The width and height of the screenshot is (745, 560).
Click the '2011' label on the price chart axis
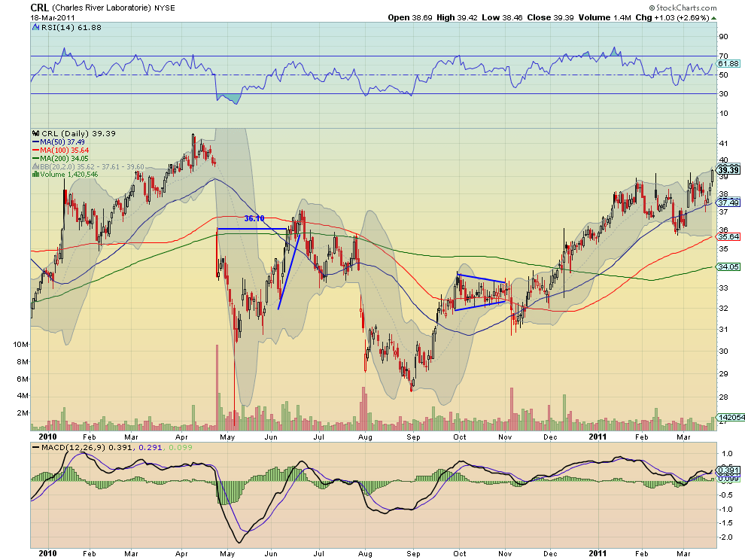(598, 437)
